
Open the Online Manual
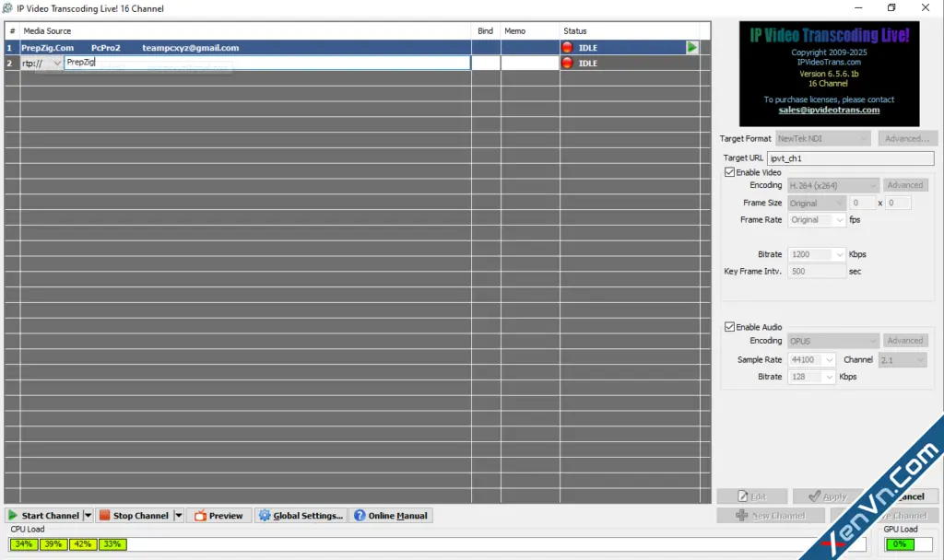click(x=391, y=516)
